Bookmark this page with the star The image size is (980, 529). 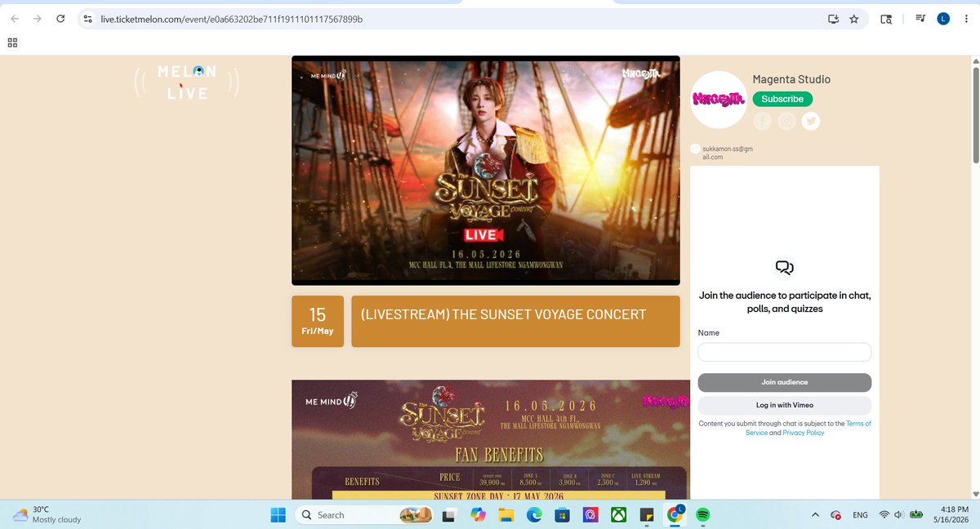click(854, 19)
